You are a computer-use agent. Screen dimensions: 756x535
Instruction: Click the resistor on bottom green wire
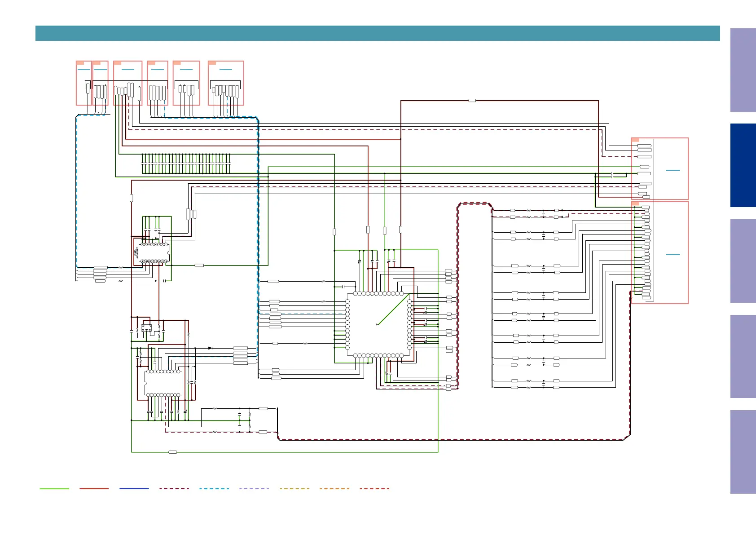coord(172,452)
